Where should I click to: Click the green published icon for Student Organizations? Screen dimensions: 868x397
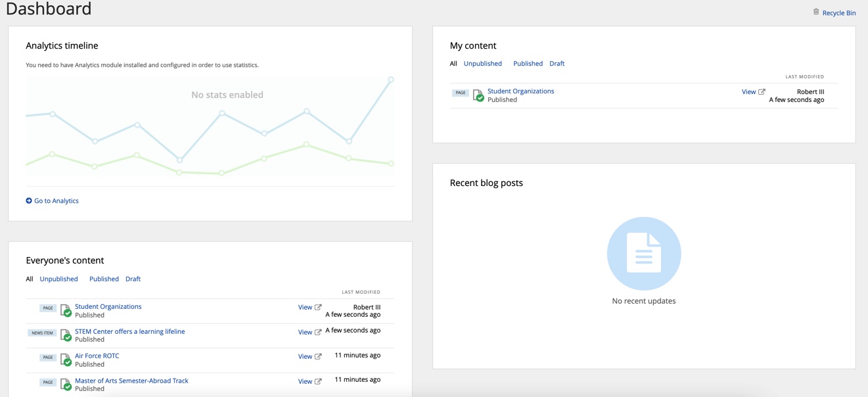coord(478,97)
